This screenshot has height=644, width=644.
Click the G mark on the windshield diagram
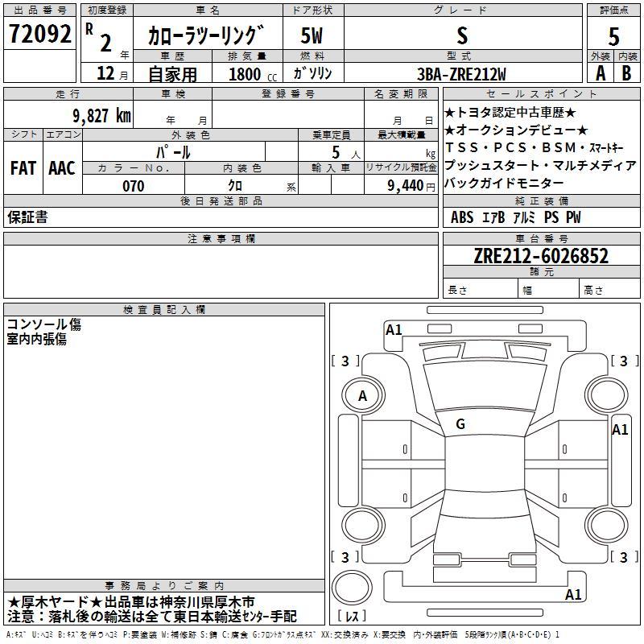point(460,424)
